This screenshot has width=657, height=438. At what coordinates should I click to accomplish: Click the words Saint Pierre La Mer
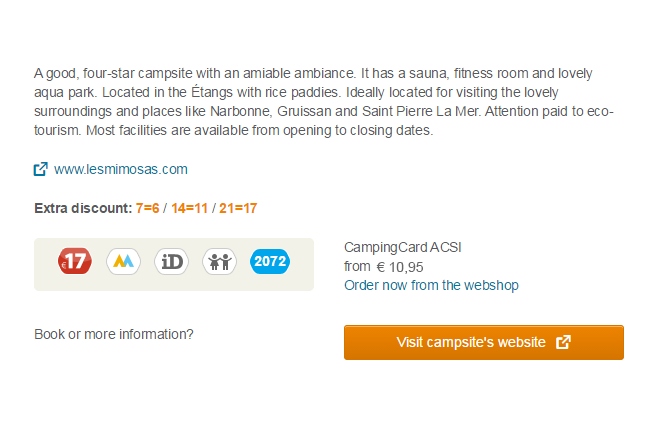[x=420, y=111]
